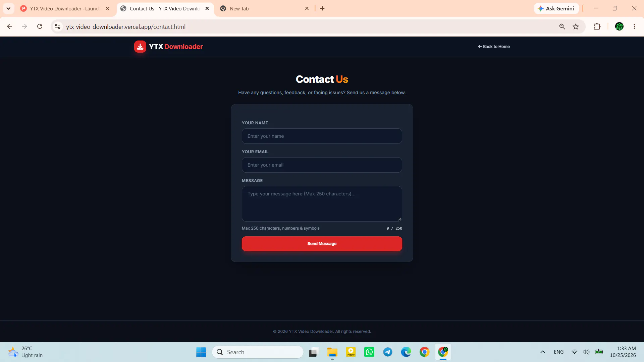Follow the Back to Home link
Screen dimensions: 644x362
pos(494,47)
